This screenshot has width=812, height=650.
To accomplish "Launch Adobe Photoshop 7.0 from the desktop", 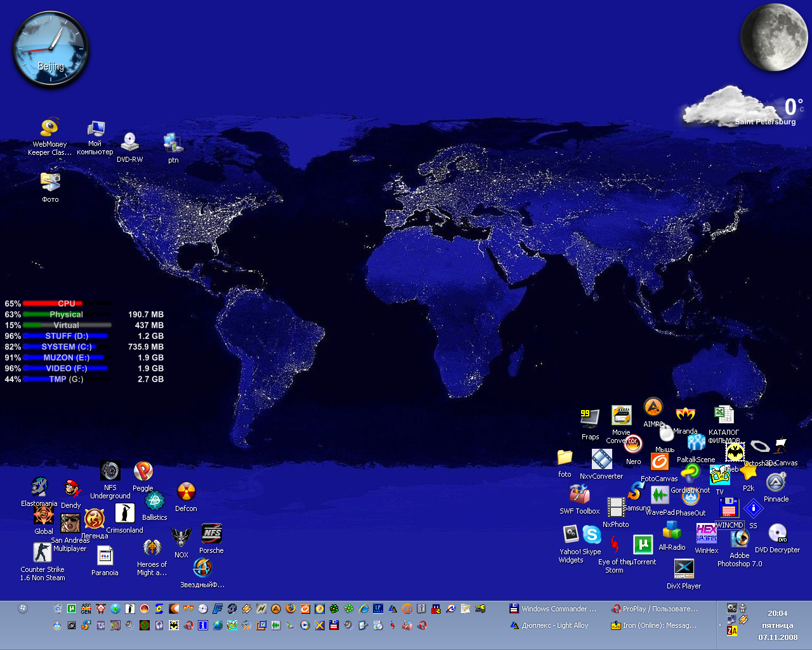I will (740, 539).
